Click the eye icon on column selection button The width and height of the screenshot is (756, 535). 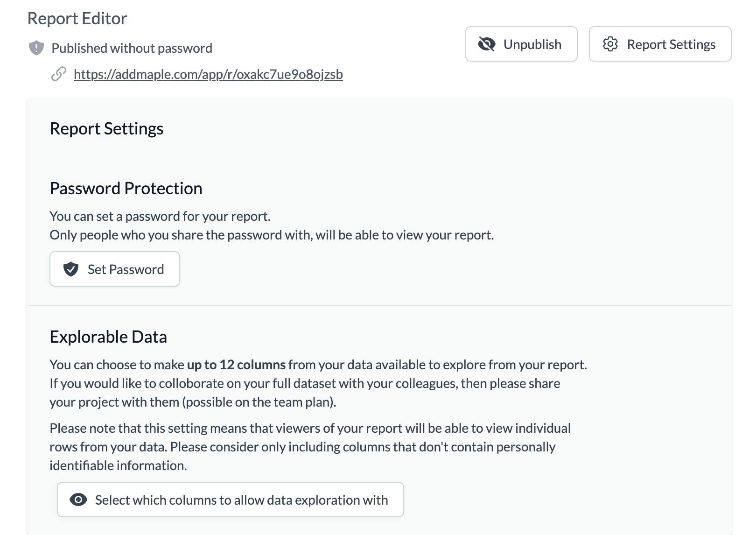78,500
